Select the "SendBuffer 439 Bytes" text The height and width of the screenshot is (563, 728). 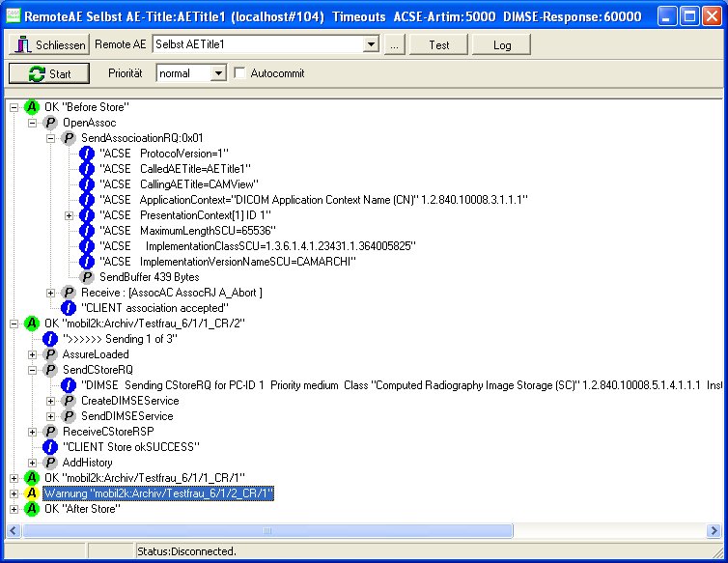[x=150, y=277]
